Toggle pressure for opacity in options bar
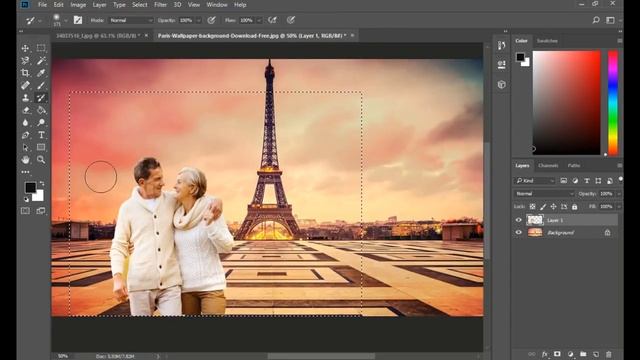 [x=211, y=20]
